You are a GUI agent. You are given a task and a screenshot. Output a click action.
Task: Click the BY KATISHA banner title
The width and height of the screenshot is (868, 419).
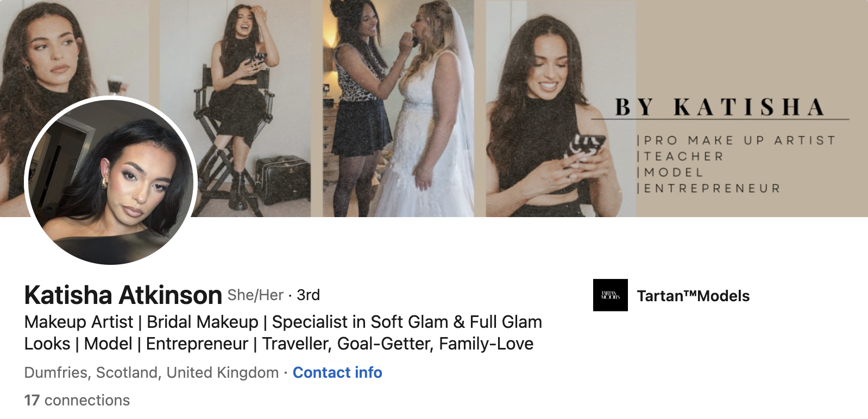720,107
